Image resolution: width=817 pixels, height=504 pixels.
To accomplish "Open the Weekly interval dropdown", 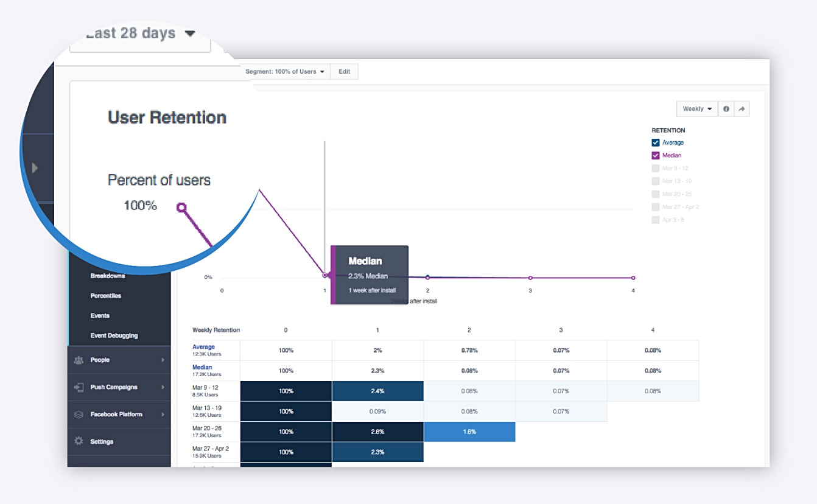I will click(x=697, y=109).
